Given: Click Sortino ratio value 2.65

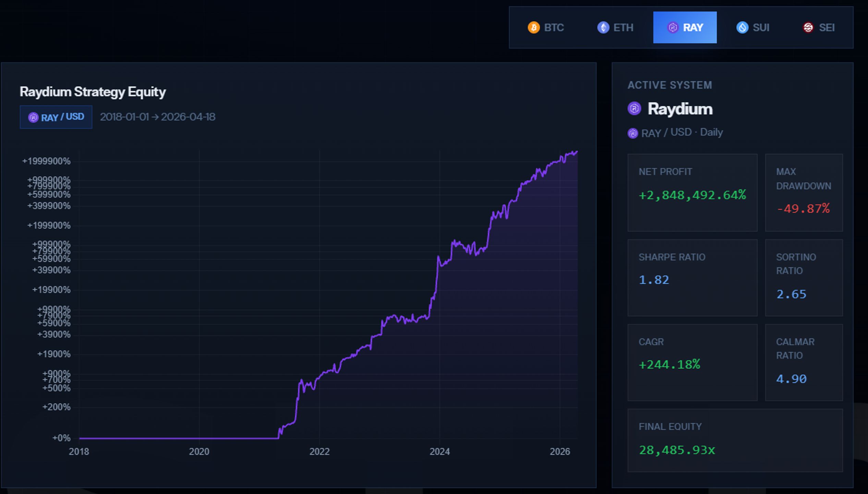Looking at the screenshot, I should tap(791, 294).
